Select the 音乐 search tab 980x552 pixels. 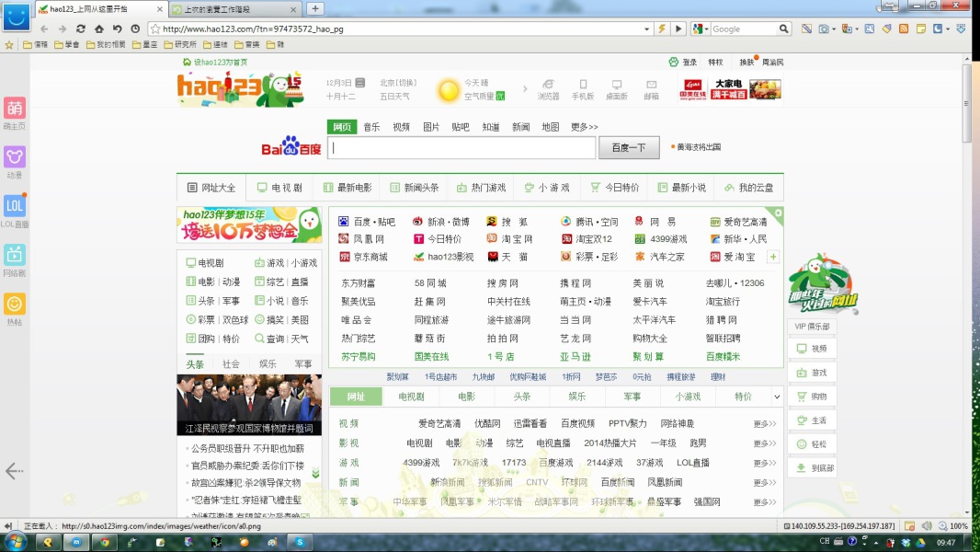tap(371, 127)
